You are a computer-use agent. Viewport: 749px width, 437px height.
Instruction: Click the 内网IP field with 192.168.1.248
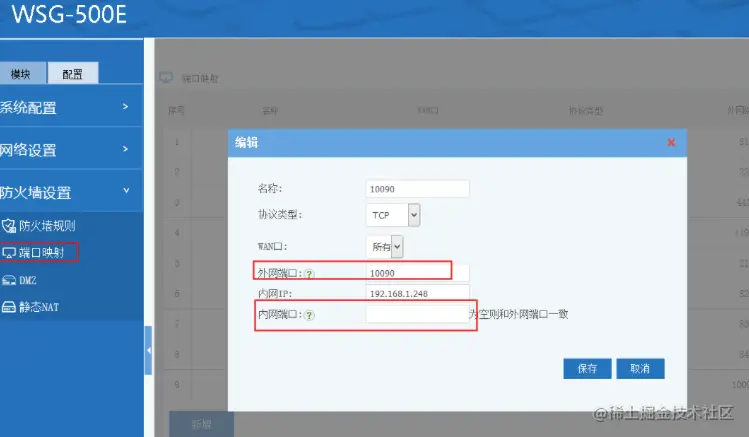(417, 293)
